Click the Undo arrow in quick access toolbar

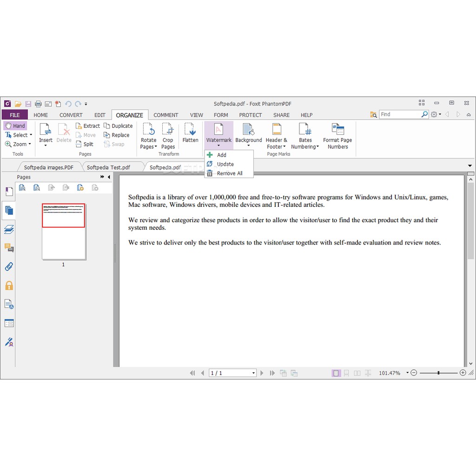pyautogui.click(x=68, y=104)
